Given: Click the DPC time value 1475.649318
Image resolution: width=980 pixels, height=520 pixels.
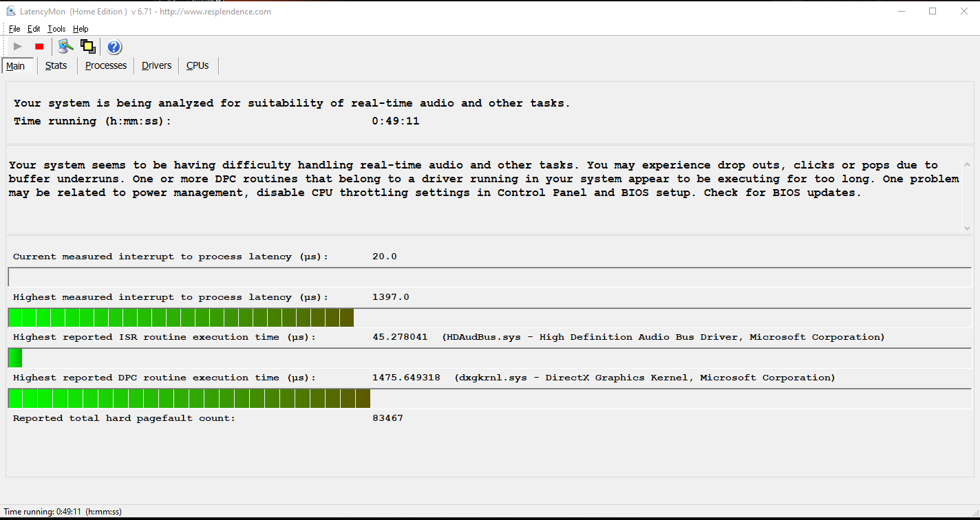Looking at the screenshot, I should [x=406, y=378].
